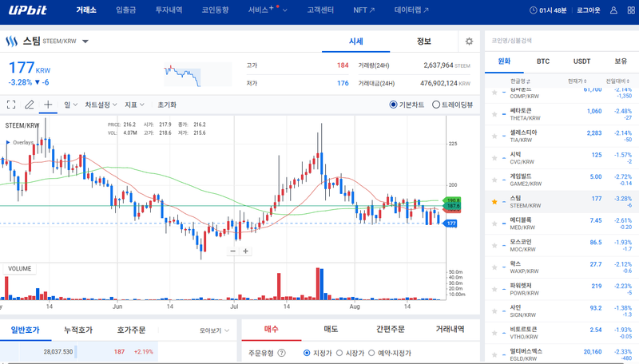Toggle favorite star for 시빅 row
639x364 pixels.
click(x=494, y=158)
